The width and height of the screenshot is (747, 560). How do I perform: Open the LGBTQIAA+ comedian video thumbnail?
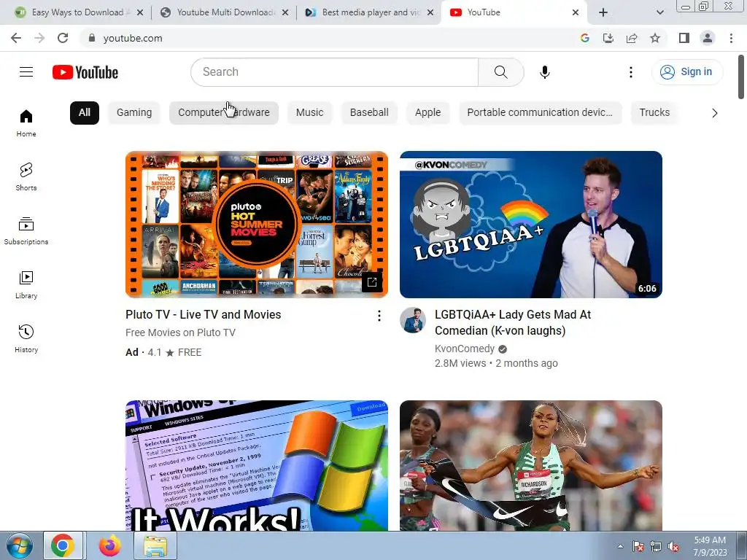tap(531, 225)
